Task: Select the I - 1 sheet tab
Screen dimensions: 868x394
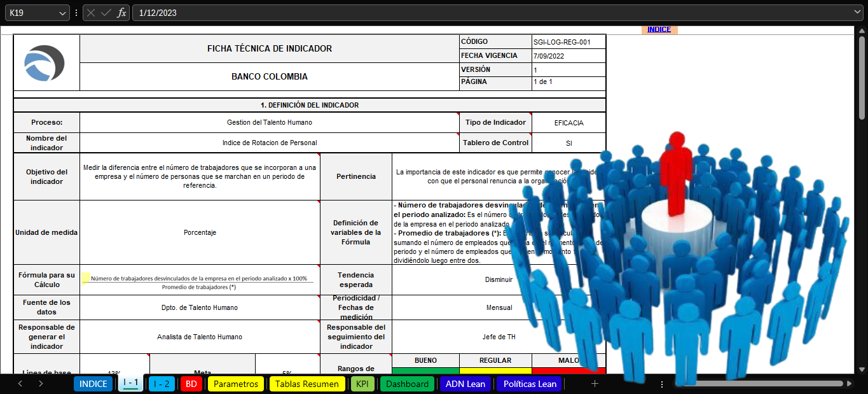Action: coord(130,384)
